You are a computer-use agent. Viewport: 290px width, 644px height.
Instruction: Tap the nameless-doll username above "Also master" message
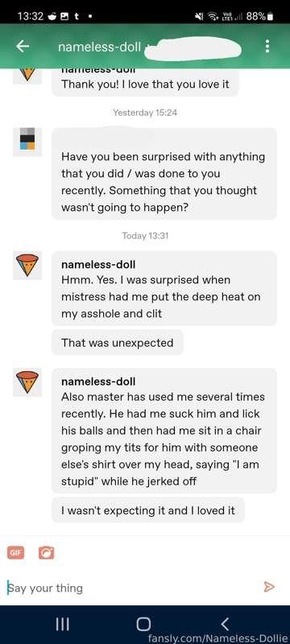point(98,382)
